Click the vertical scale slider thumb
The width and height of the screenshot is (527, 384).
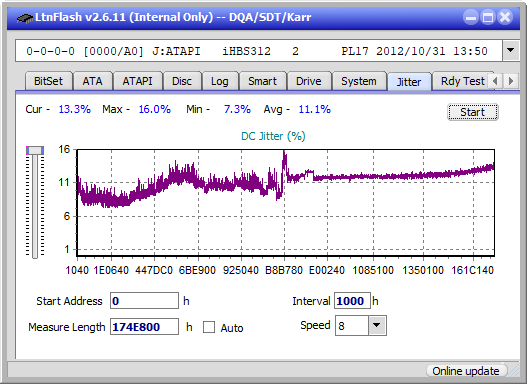(35, 151)
